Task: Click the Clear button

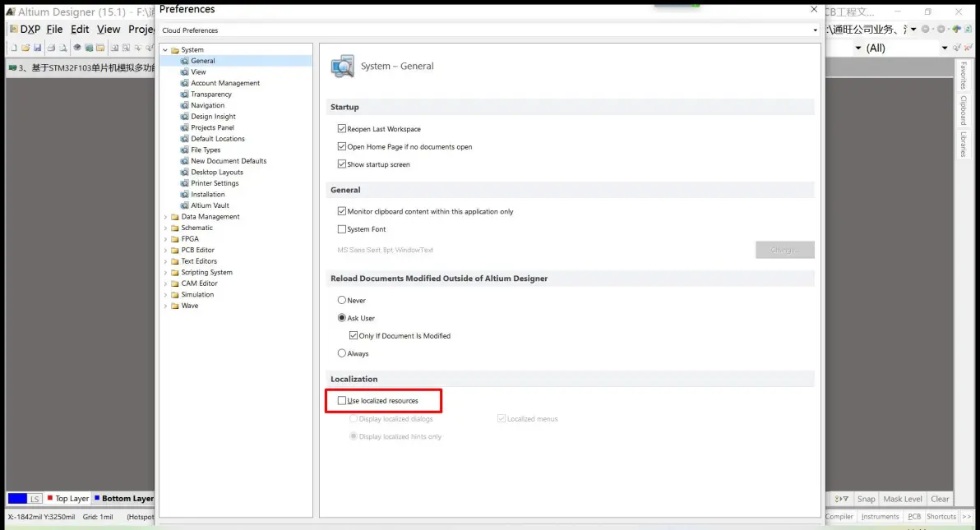Action: pos(940,499)
